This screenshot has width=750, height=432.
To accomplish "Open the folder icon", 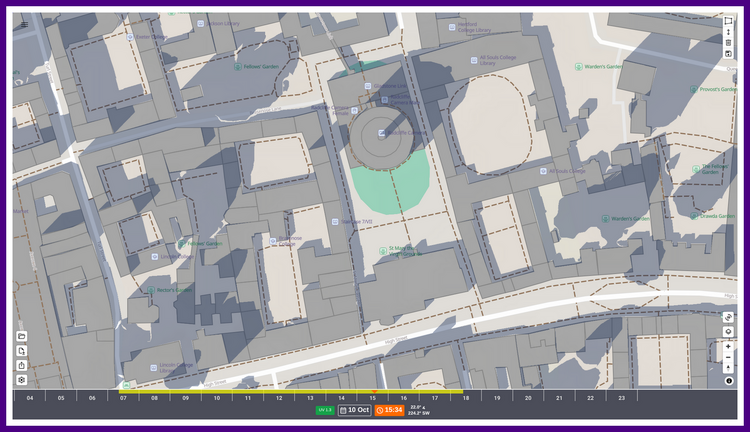I will [22, 336].
